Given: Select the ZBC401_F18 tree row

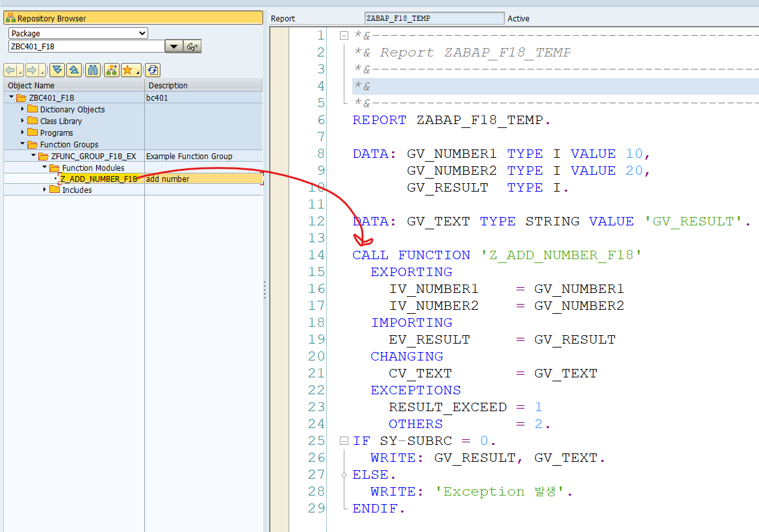Looking at the screenshot, I should pyautogui.click(x=133, y=97).
